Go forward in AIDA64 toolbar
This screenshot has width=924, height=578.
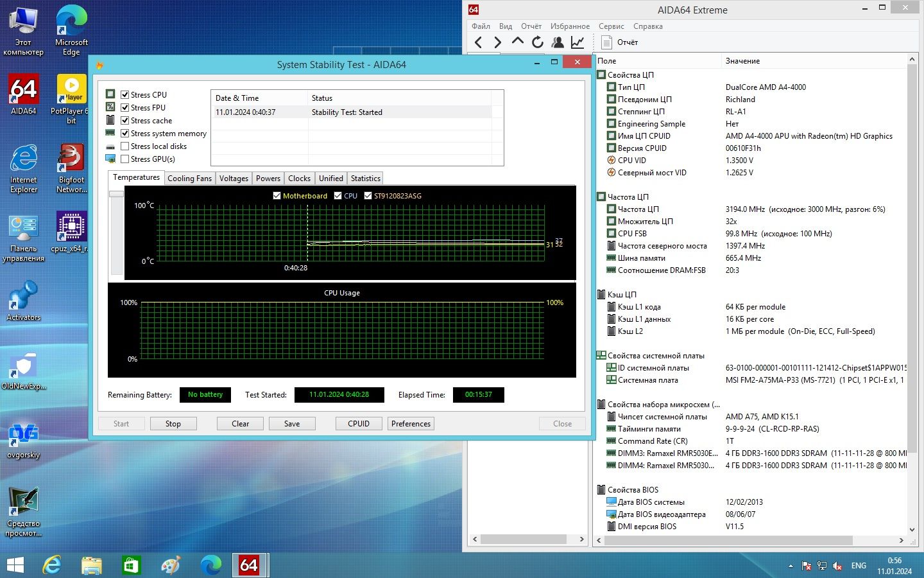point(497,42)
